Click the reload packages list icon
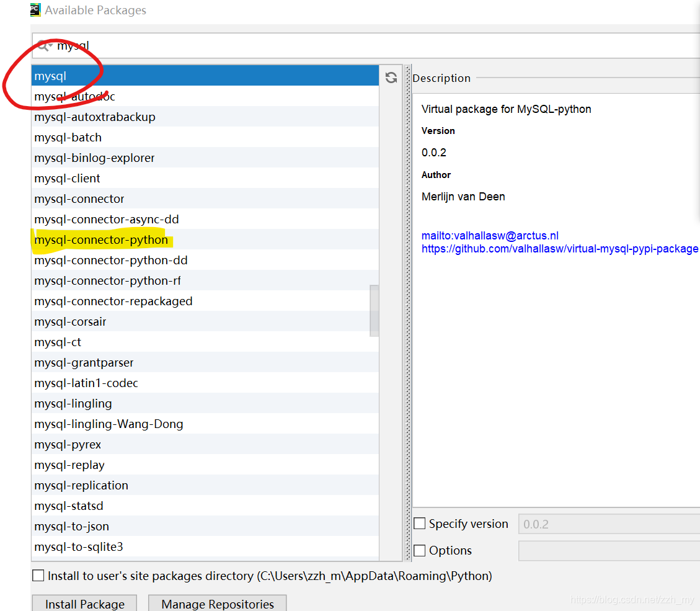 pos(391,78)
